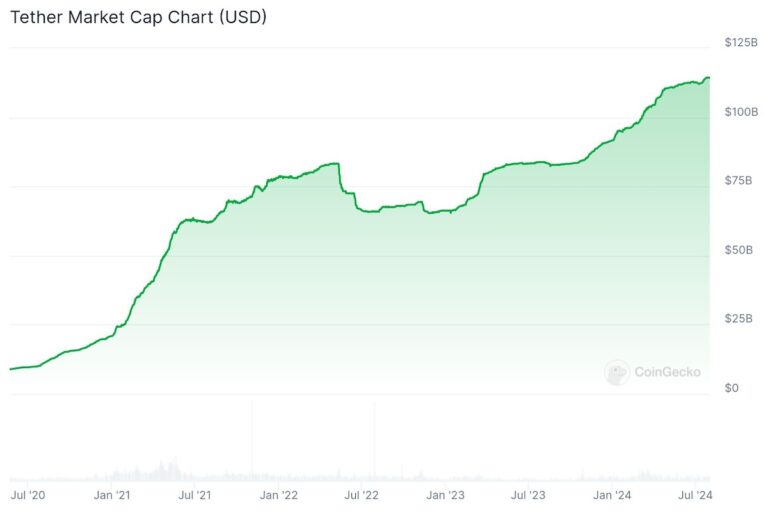Select the $125B y-axis label
The image size is (768, 512).
741,43
